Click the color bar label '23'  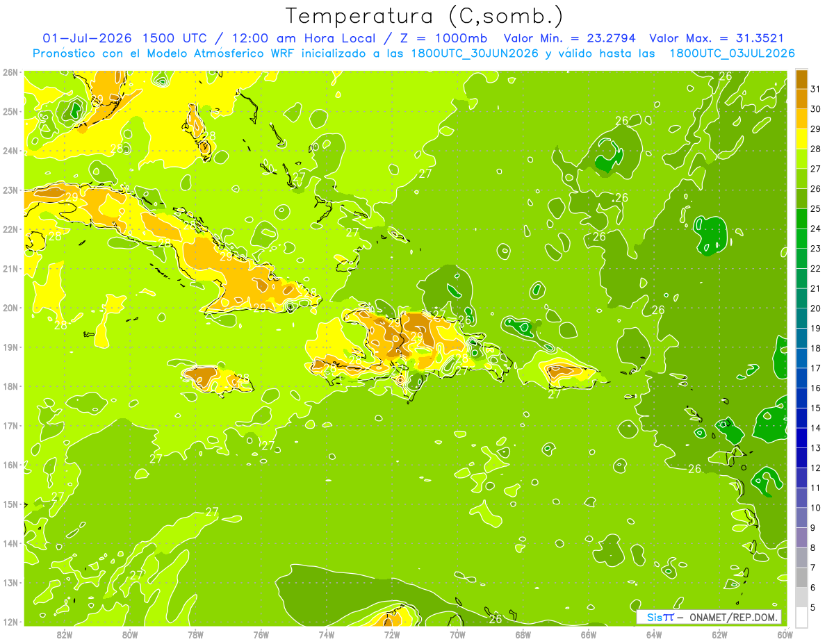tap(816, 249)
